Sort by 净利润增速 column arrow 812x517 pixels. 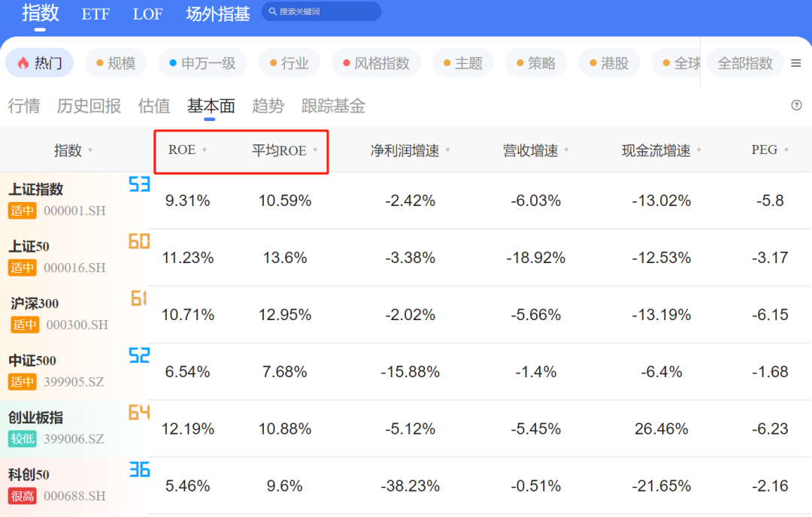point(448,150)
